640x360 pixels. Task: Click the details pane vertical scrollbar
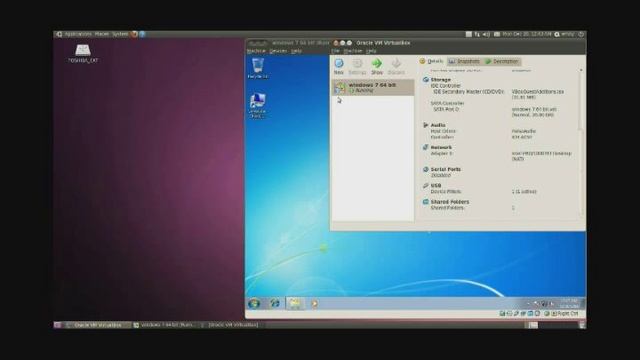click(x=581, y=143)
